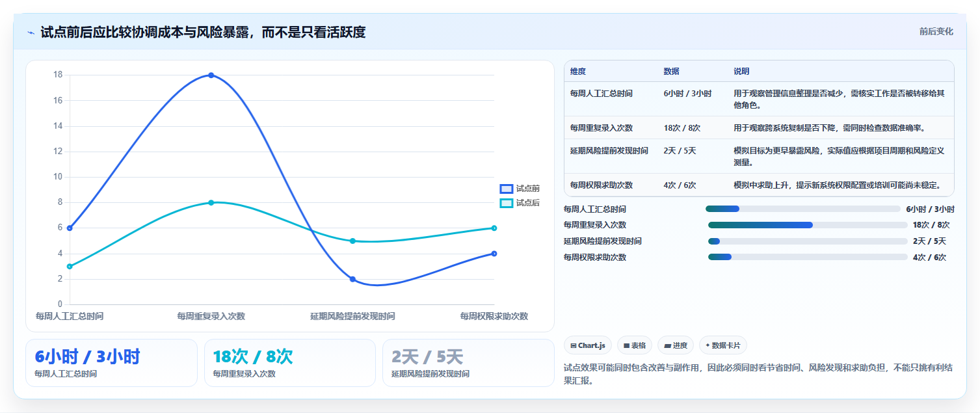Select table cell 每周重复录入次数
The height and width of the screenshot is (413, 980).
[x=601, y=128]
